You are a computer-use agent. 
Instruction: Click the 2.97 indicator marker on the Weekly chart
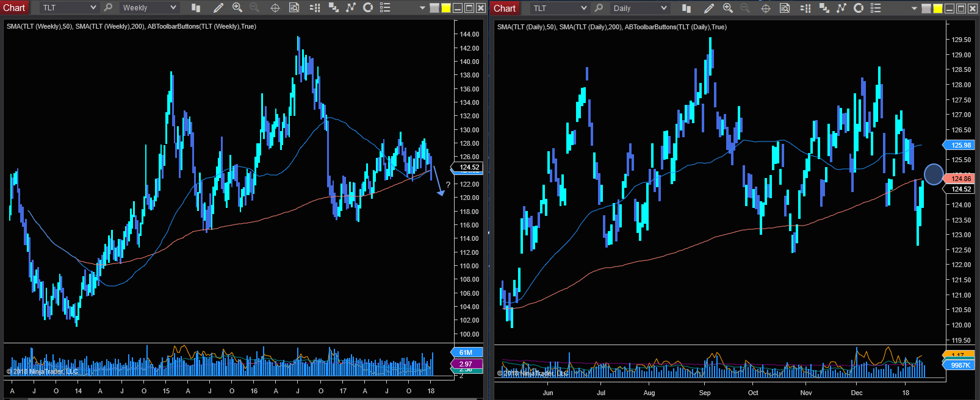tap(467, 363)
